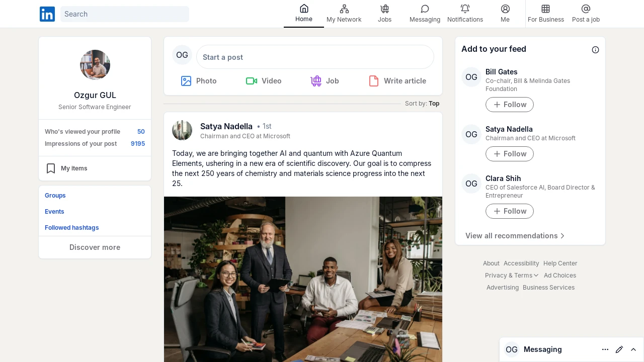Follow Clara Shih
Image resolution: width=644 pixels, height=362 pixels.
click(x=510, y=211)
